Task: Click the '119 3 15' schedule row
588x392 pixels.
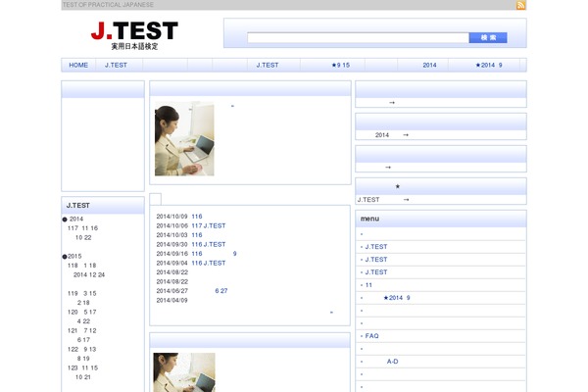Action: 81,293
